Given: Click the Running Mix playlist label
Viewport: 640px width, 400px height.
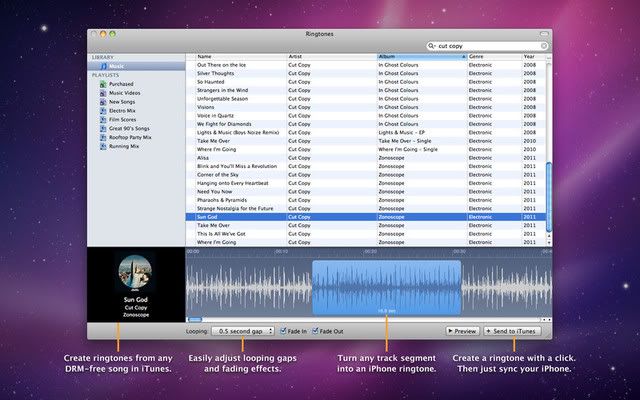Looking at the screenshot, I should (124, 147).
